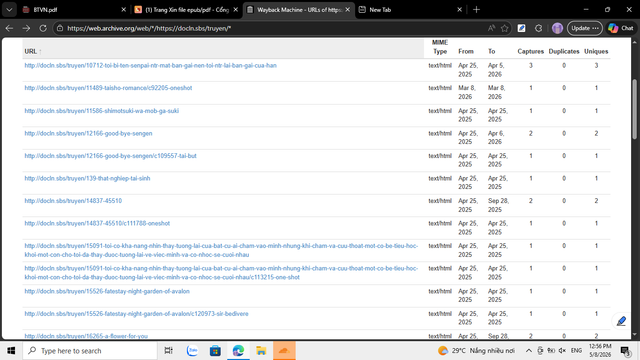
Task: Open garden-of-avalon c120973-sir-bedivere link
Action: [x=136, y=313]
